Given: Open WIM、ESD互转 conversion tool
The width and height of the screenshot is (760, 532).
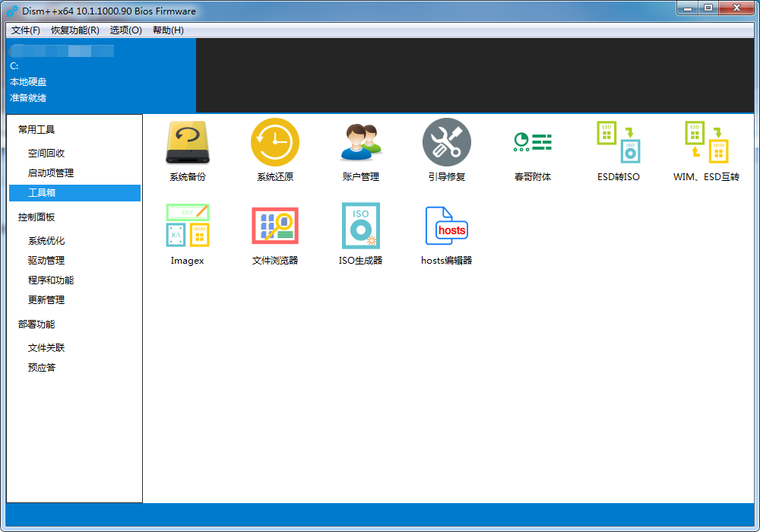Looking at the screenshot, I should (706, 143).
